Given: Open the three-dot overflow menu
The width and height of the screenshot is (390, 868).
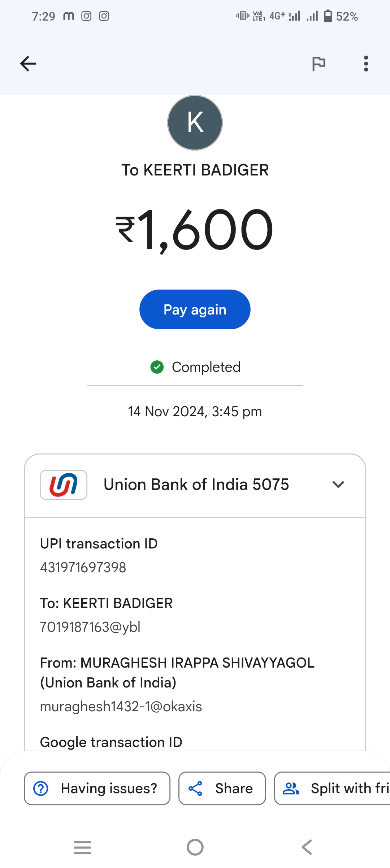Looking at the screenshot, I should tap(366, 64).
